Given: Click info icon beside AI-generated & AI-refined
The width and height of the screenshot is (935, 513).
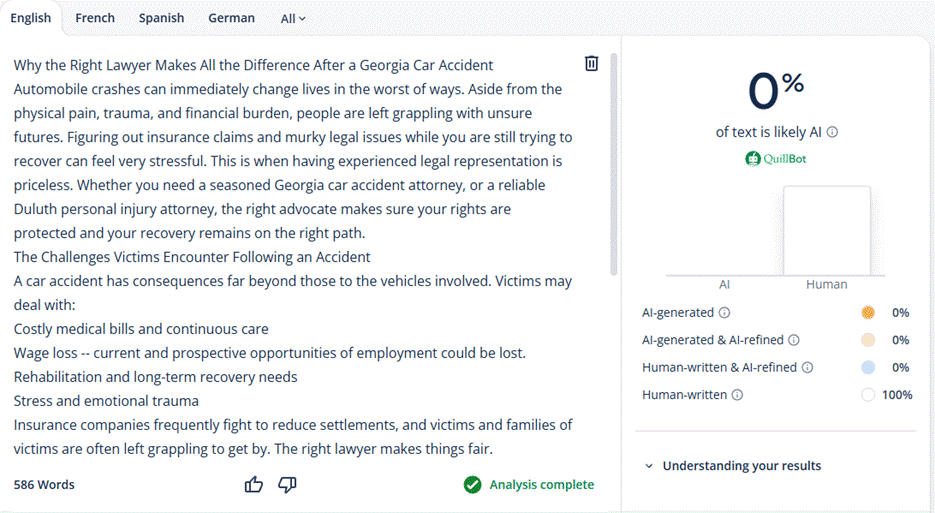Looking at the screenshot, I should (794, 340).
